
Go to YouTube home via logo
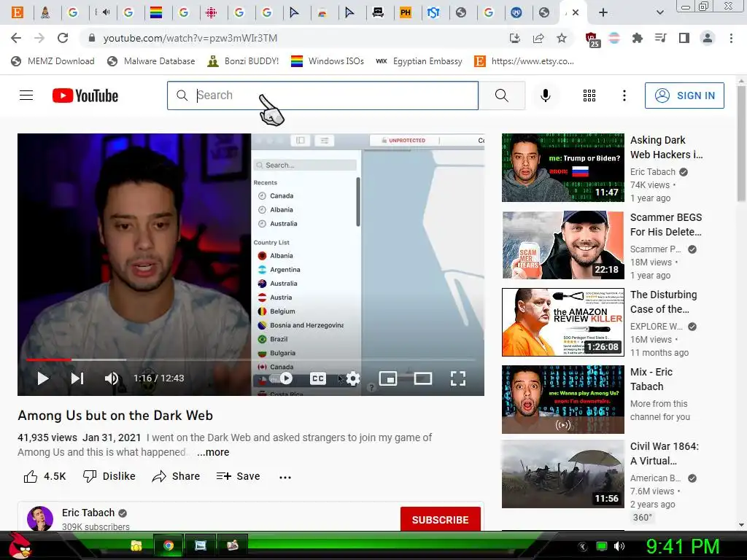pyautogui.click(x=85, y=96)
